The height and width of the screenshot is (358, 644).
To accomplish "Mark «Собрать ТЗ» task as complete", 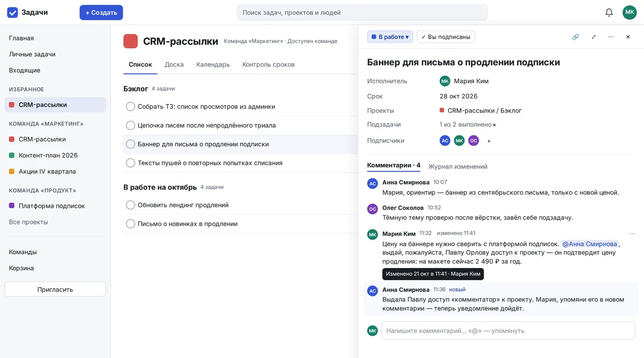I will pos(131,107).
